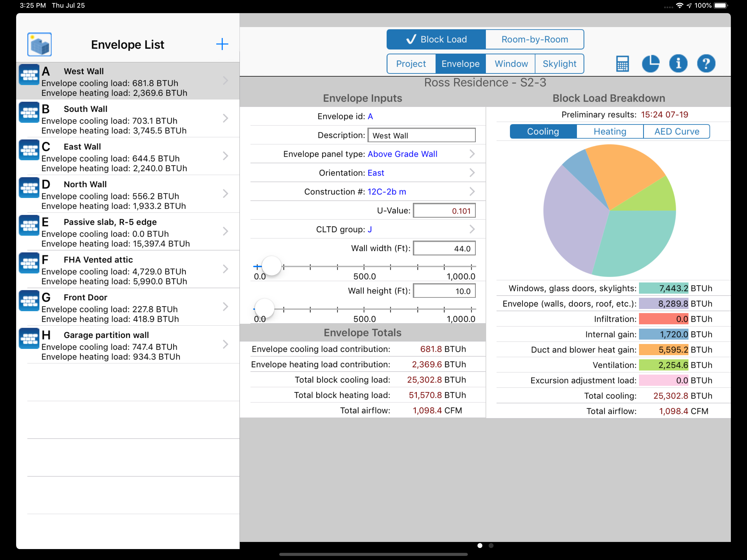747x560 pixels.
Task: Open the info icon button
Action: pyautogui.click(x=678, y=63)
